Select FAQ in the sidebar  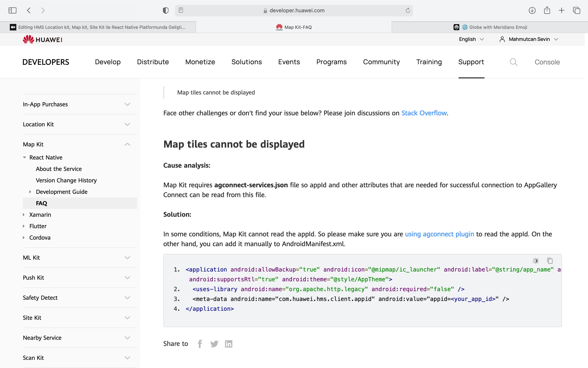(80, 203)
